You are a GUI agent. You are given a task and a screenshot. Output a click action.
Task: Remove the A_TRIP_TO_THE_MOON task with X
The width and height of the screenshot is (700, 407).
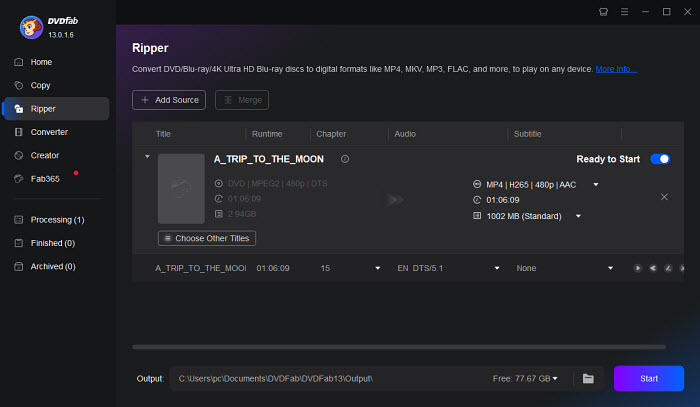pyautogui.click(x=664, y=197)
